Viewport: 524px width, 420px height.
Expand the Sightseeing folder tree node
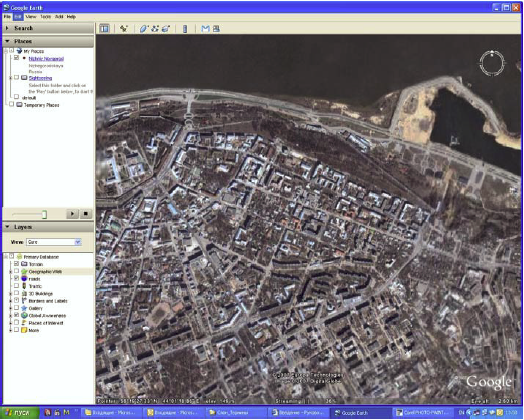11,78
